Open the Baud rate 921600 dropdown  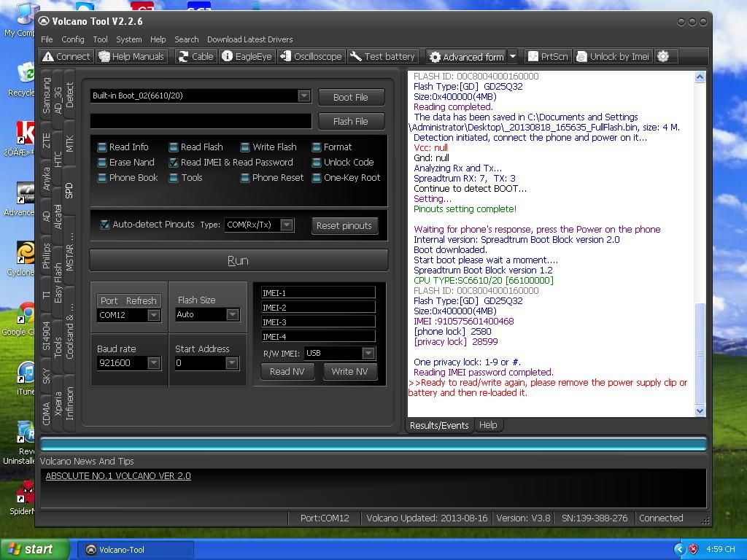click(153, 363)
